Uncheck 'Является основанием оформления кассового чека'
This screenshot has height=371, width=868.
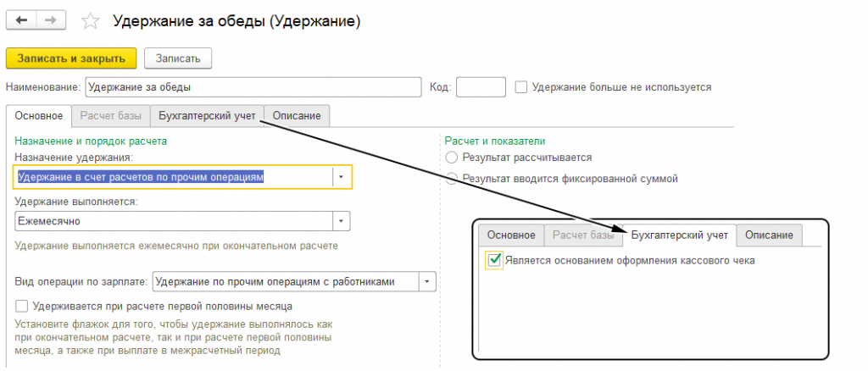[495, 260]
